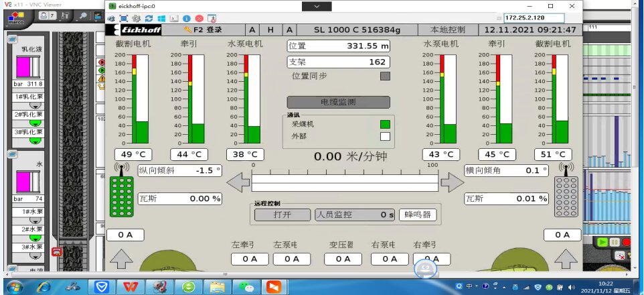Click the VNC refresh screen icon
This screenshot has height=295, width=644.
pyautogui.click(x=148, y=18)
